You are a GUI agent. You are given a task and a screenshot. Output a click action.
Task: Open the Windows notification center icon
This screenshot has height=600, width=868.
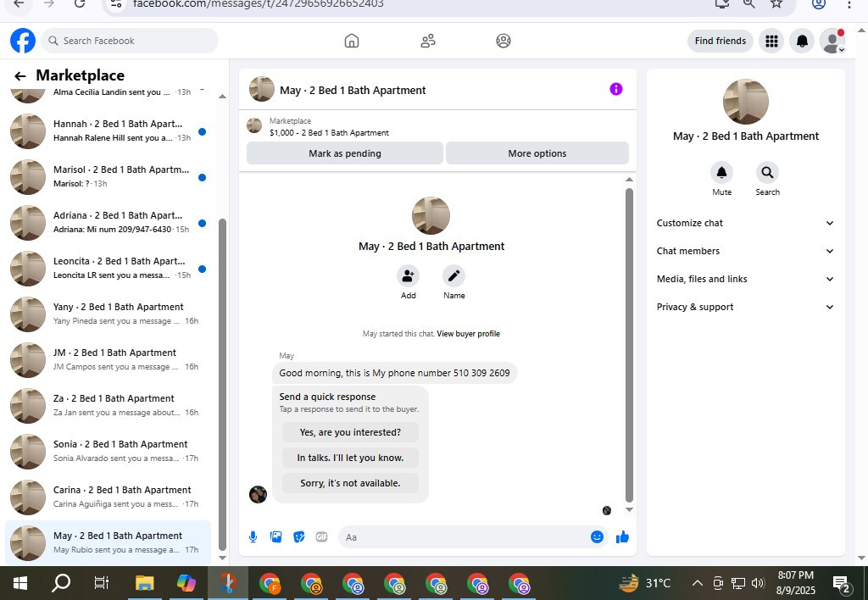click(x=842, y=583)
